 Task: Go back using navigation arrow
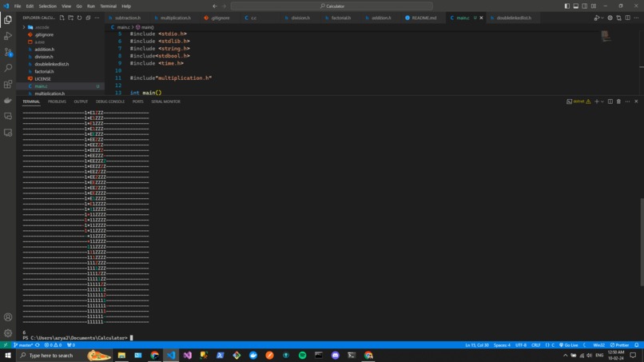[x=215, y=6]
